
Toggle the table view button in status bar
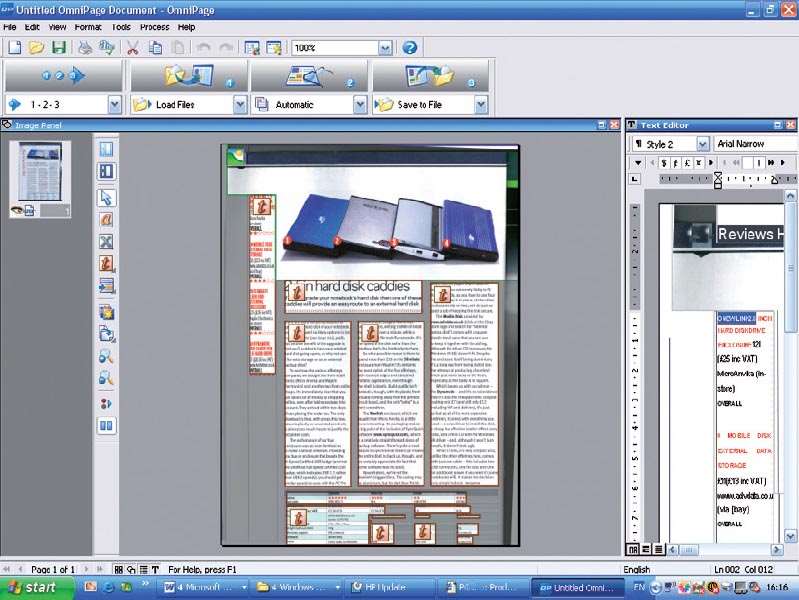[x=143, y=569]
